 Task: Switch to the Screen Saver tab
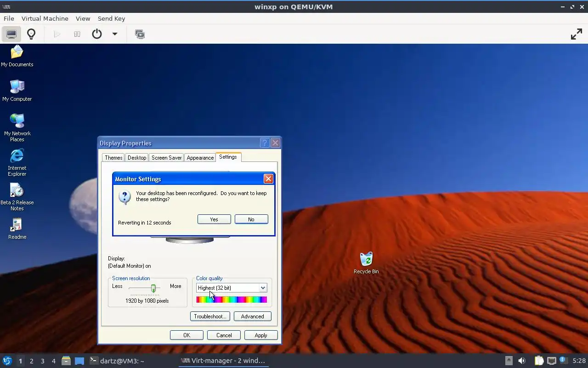(x=166, y=157)
